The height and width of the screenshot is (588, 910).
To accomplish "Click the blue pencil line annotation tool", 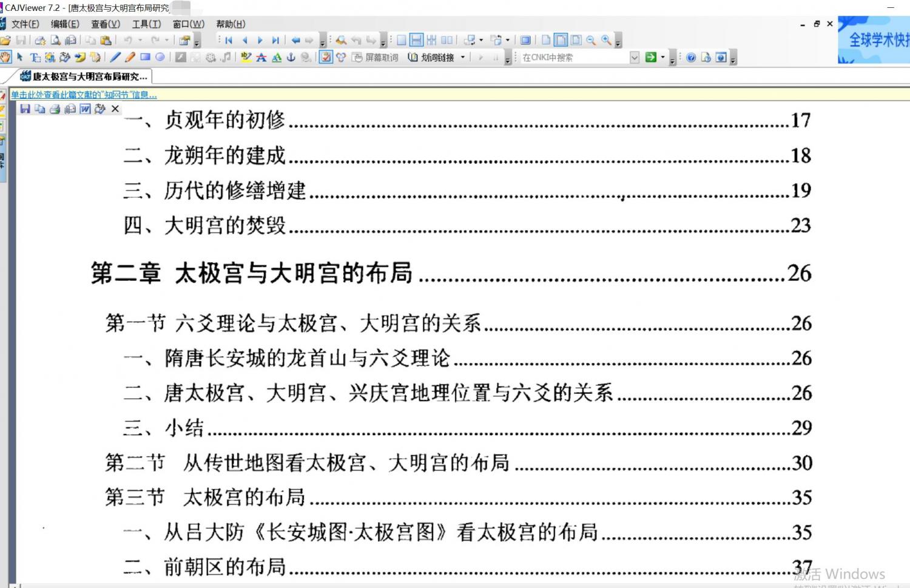I will click(115, 57).
